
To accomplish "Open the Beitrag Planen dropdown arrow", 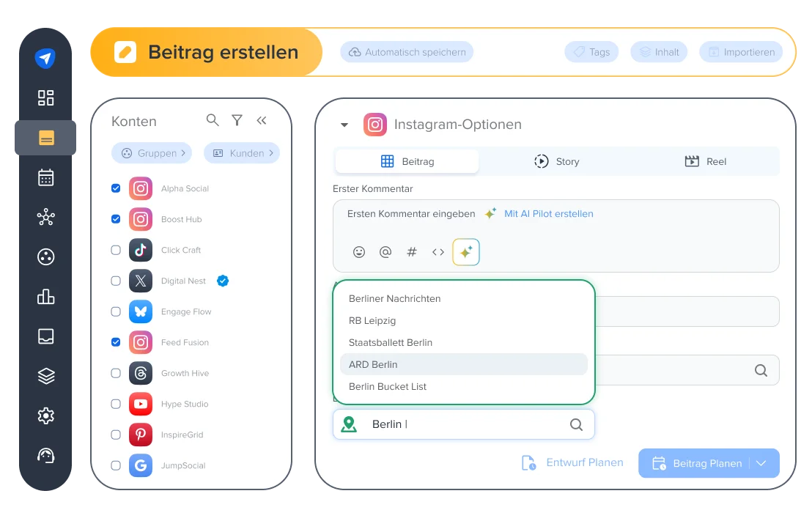I will (761, 463).
